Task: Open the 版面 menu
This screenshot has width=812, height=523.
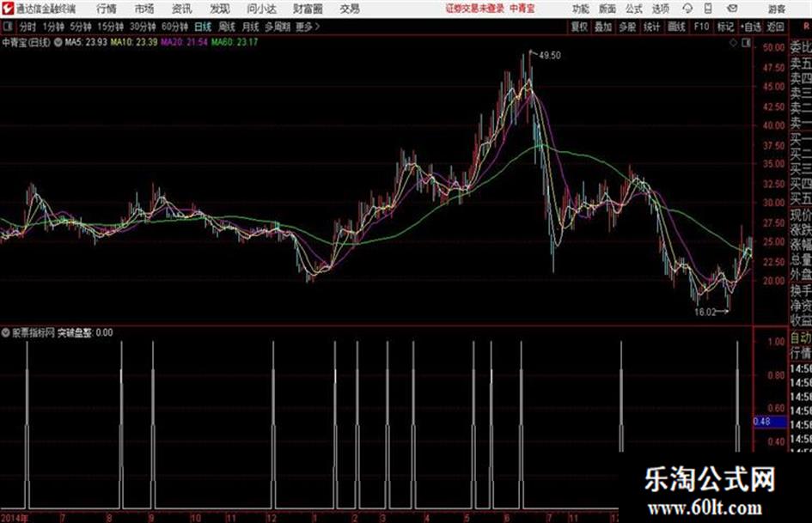Action: [607, 9]
